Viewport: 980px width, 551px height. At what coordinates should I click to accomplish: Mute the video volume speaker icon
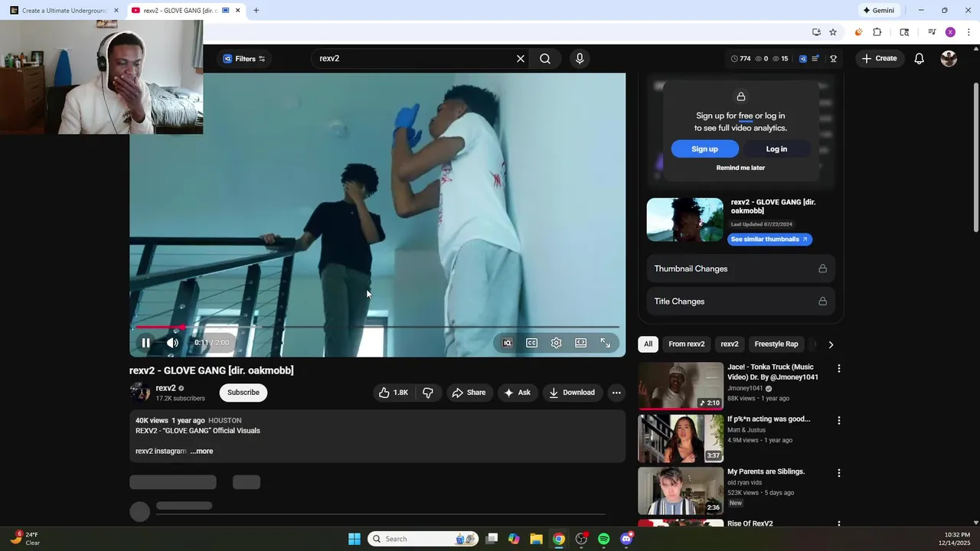tap(172, 343)
